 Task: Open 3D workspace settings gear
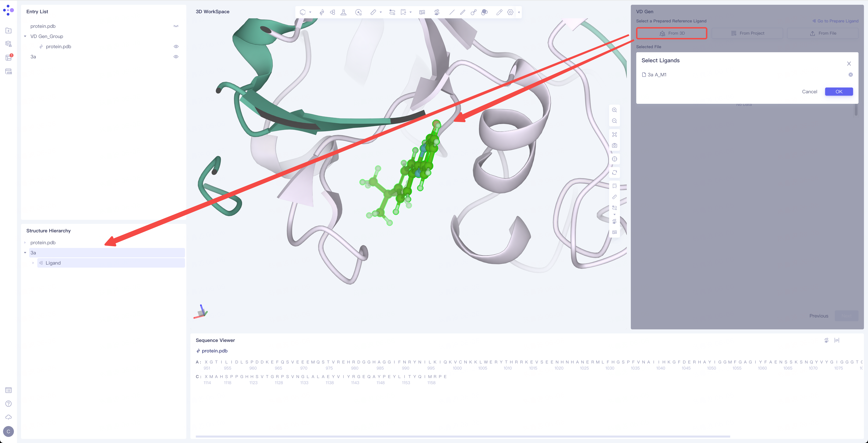tap(510, 12)
